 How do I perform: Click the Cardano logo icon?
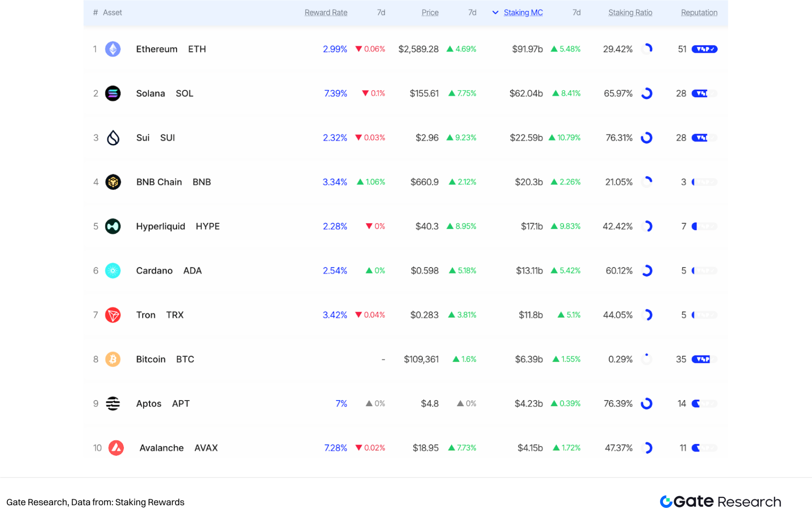[x=113, y=271]
